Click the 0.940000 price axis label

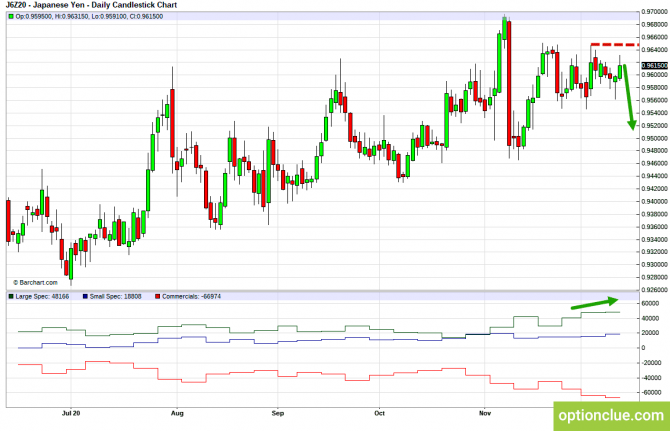(x=655, y=201)
